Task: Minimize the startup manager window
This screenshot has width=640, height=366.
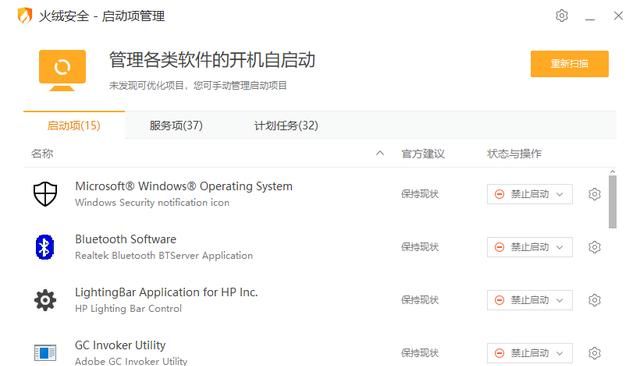Action: pos(590,19)
